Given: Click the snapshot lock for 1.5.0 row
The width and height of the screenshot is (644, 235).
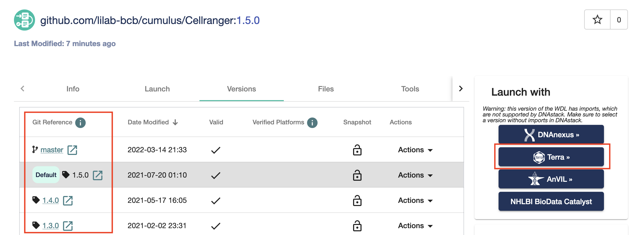Looking at the screenshot, I should click(357, 175).
